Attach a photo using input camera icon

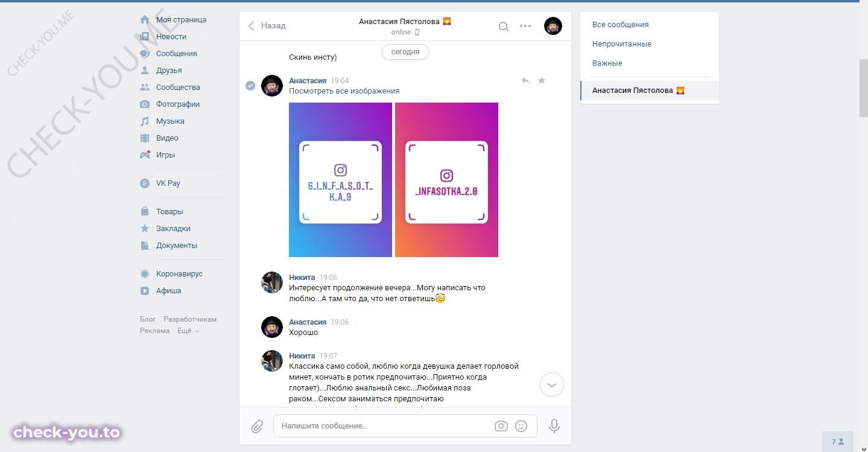point(501,426)
